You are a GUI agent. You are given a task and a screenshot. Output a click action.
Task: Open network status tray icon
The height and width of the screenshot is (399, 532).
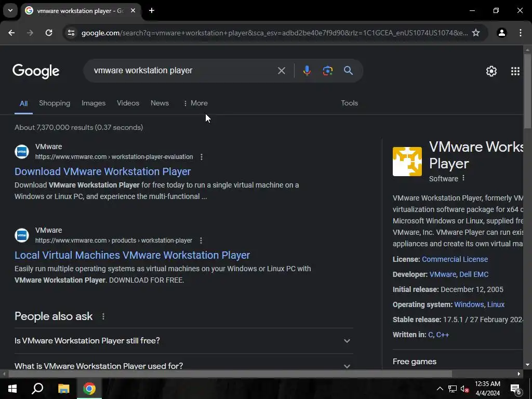click(453, 389)
